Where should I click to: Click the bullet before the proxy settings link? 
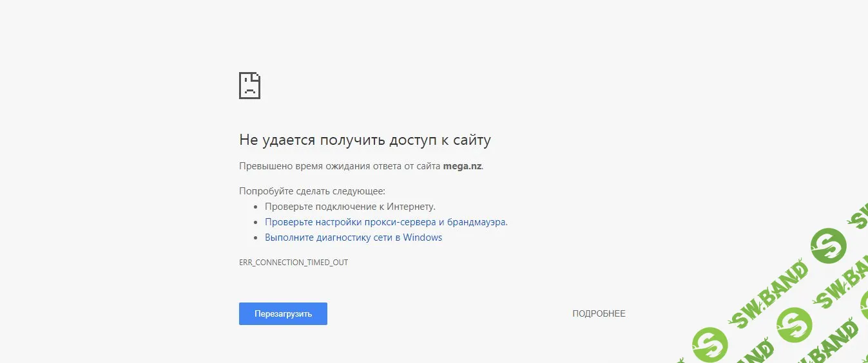click(256, 223)
